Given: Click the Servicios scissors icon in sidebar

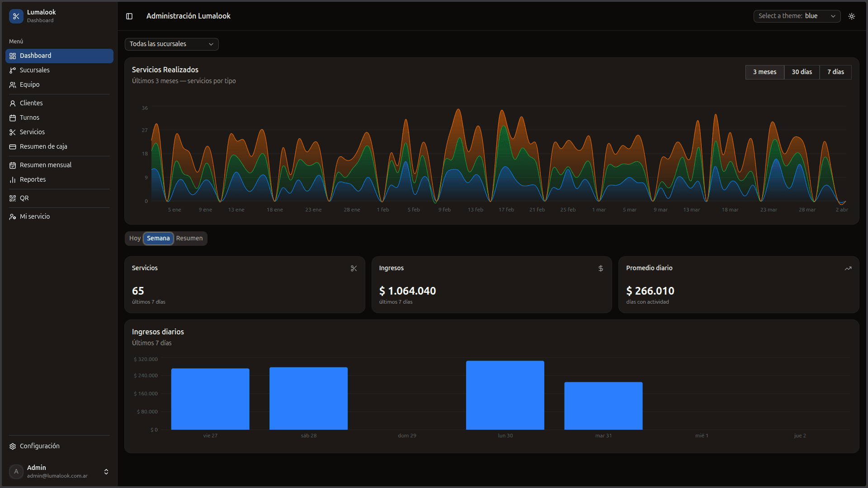Looking at the screenshot, I should (13, 132).
